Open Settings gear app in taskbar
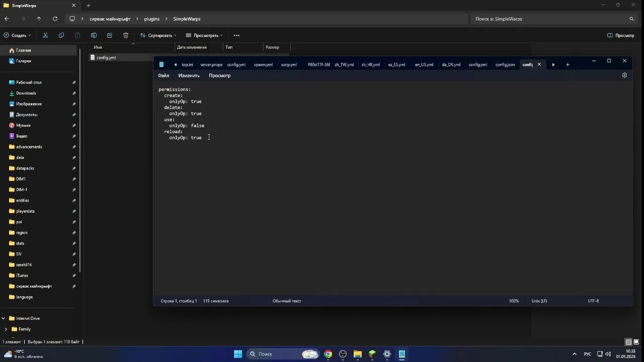The width and height of the screenshot is (644, 362). coord(387,354)
